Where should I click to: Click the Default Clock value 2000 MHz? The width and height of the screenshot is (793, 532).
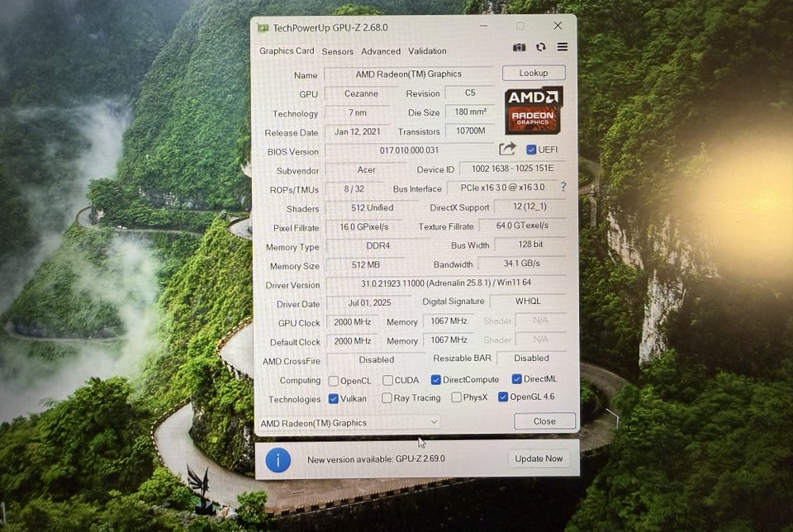point(353,341)
